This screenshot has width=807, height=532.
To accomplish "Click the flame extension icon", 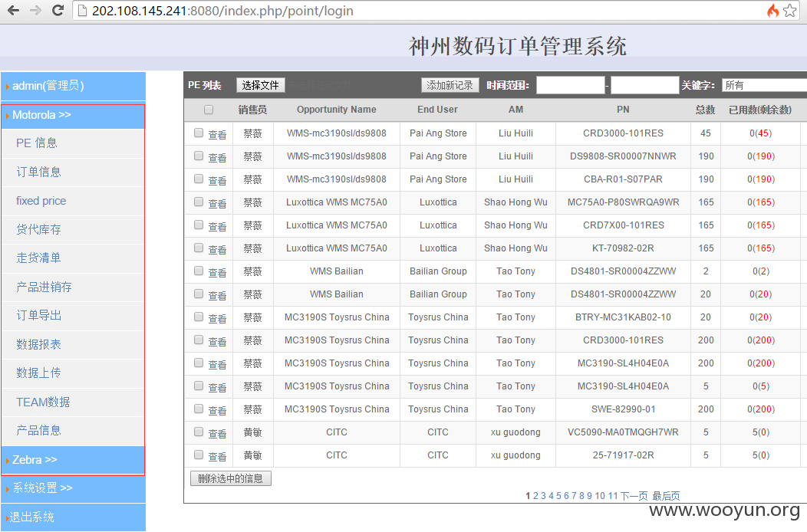I will (x=773, y=10).
